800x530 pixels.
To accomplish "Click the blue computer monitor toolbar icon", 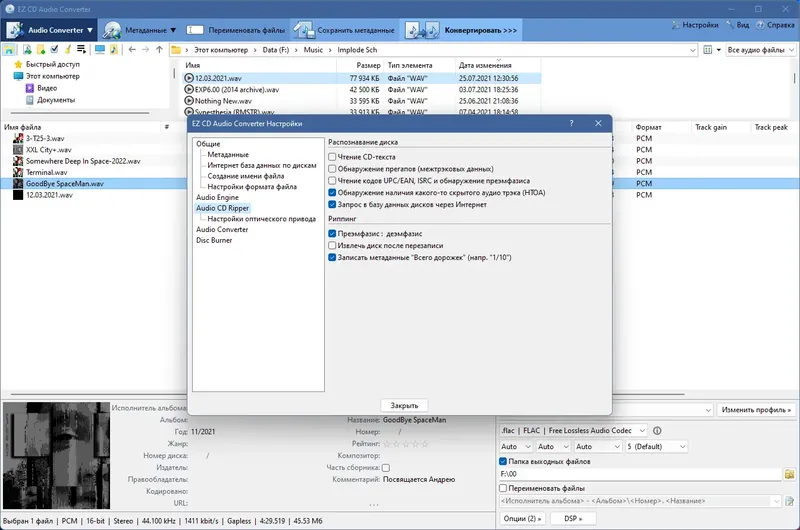I will pos(100,49).
